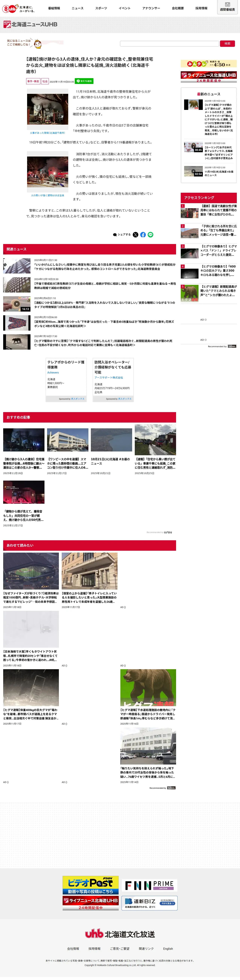The image size is (240, 980).
Task: Share the article on Facebook
Action: point(143,235)
